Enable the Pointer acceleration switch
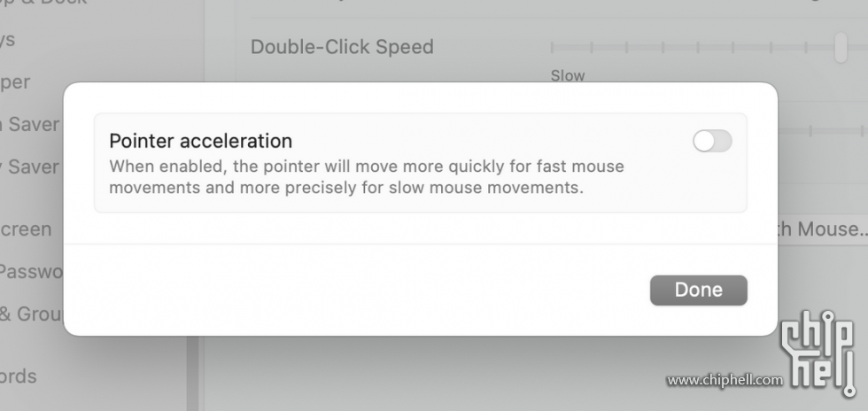The width and height of the screenshot is (868, 411). 712,141
